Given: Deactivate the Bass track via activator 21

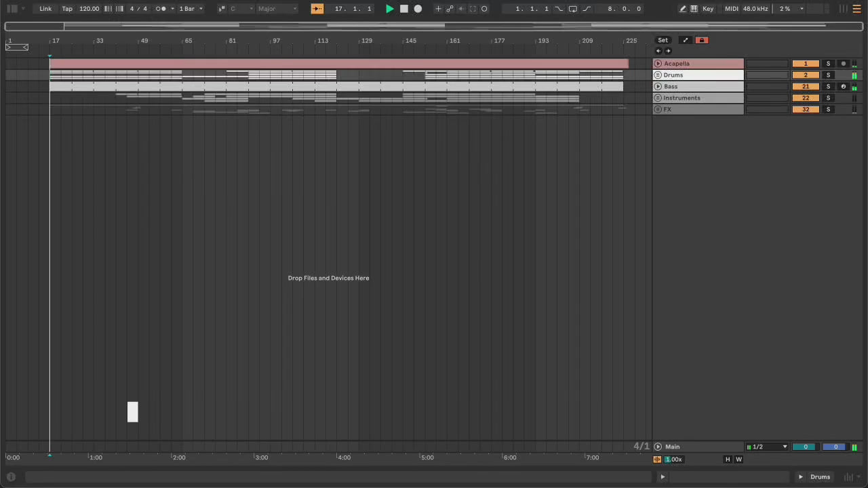Looking at the screenshot, I should pyautogui.click(x=805, y=87).
